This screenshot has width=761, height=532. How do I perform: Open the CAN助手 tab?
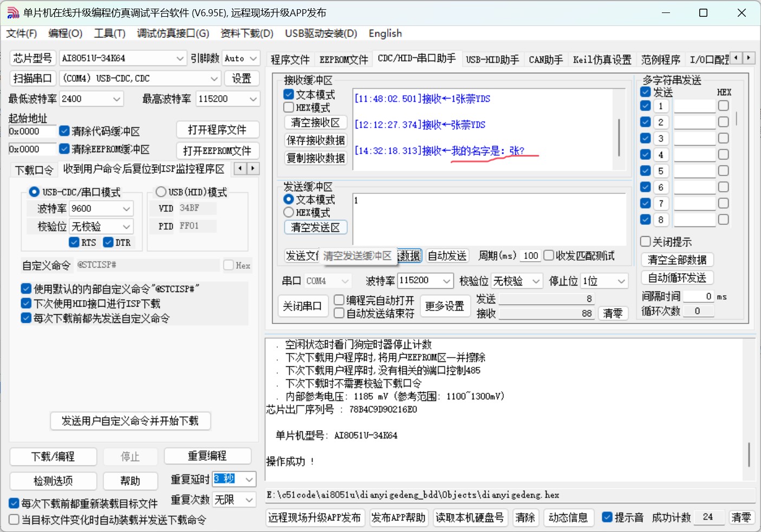pyautogui.click(x=546, y=60)
